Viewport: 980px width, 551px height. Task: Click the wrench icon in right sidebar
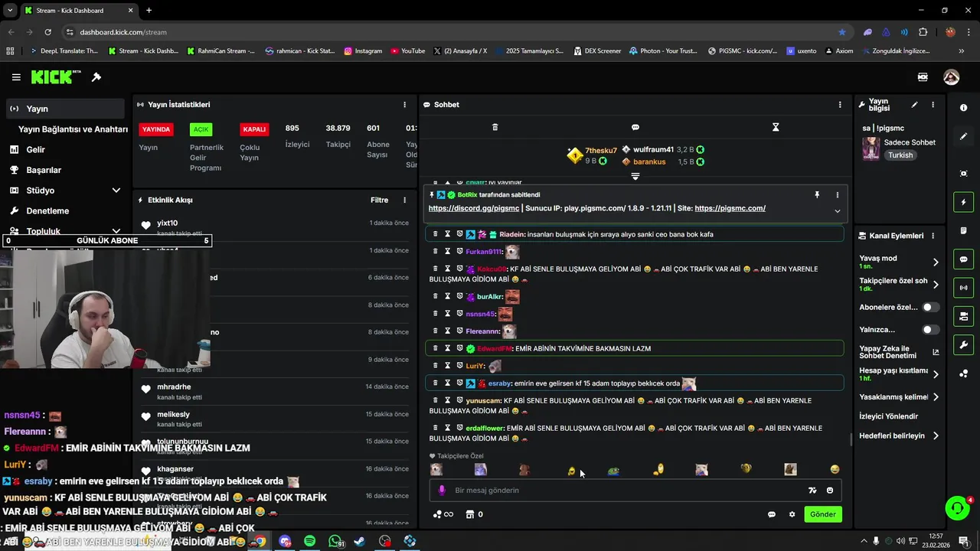tap(963, 345)
